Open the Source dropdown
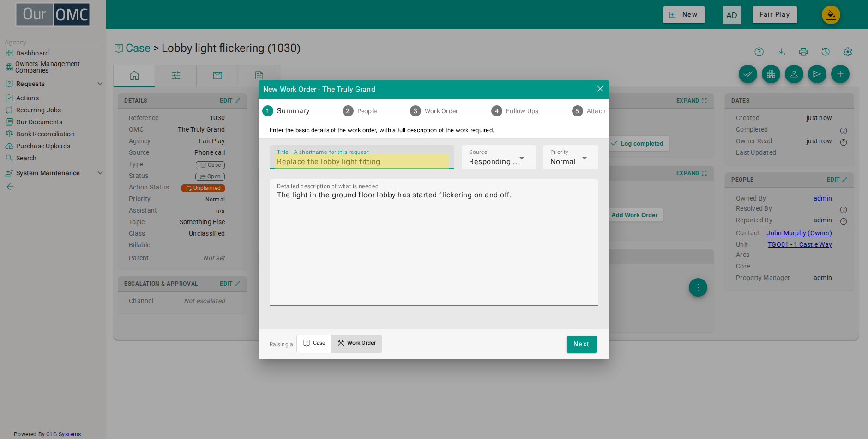Viewport: 868px width, 439px height. click(498, 157)
